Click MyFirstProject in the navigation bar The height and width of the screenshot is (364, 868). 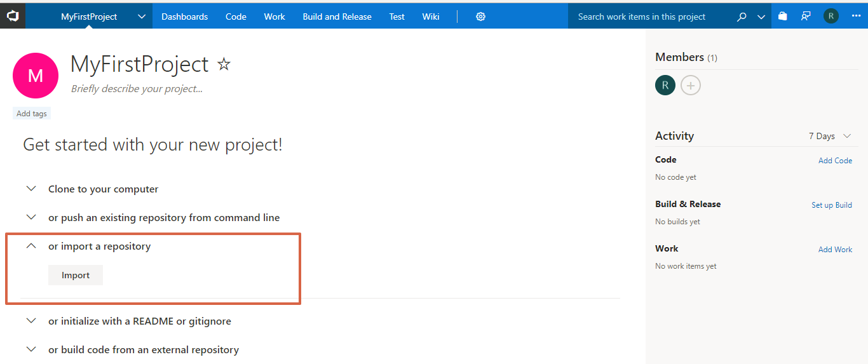point(89,17)
